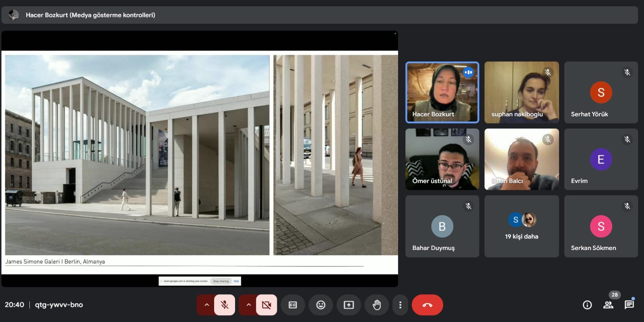The width and height of the screenshot is (644, 322).
Task: Expand audio settings chevron beside microphone
Action: click(x=206, y=305)
